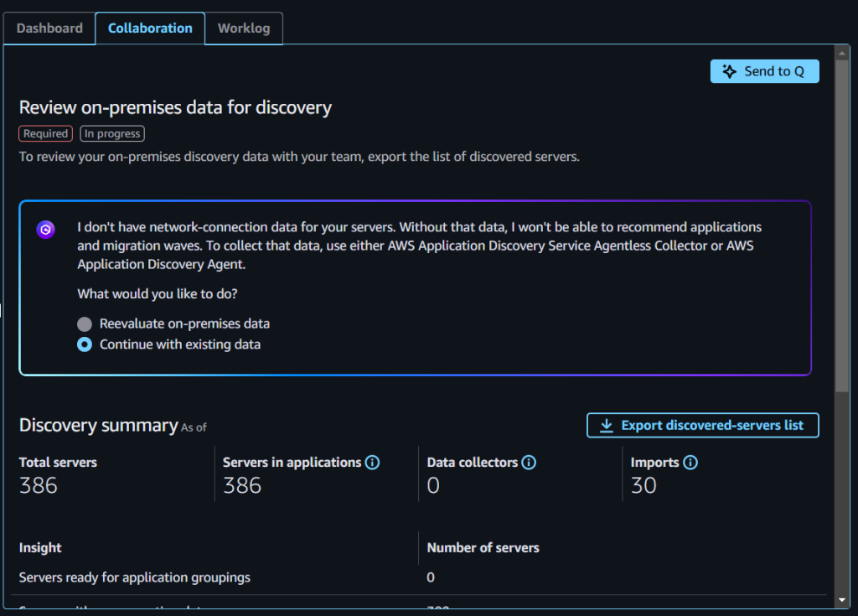Select Reevaluate on-premises data option

84,324
